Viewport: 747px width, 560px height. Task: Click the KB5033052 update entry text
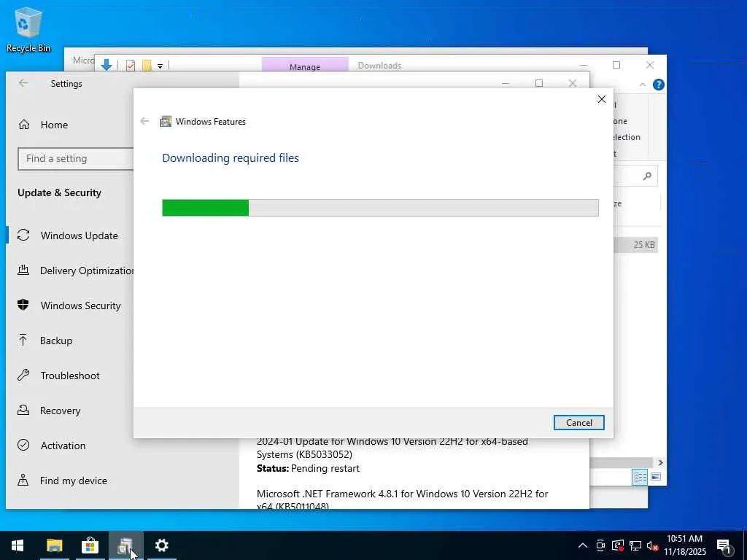pyautogui.click(x=392, y=448)
